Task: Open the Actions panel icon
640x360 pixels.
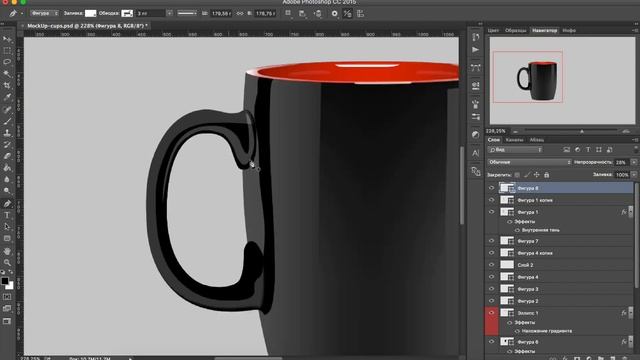Action: tap(476, 50)
